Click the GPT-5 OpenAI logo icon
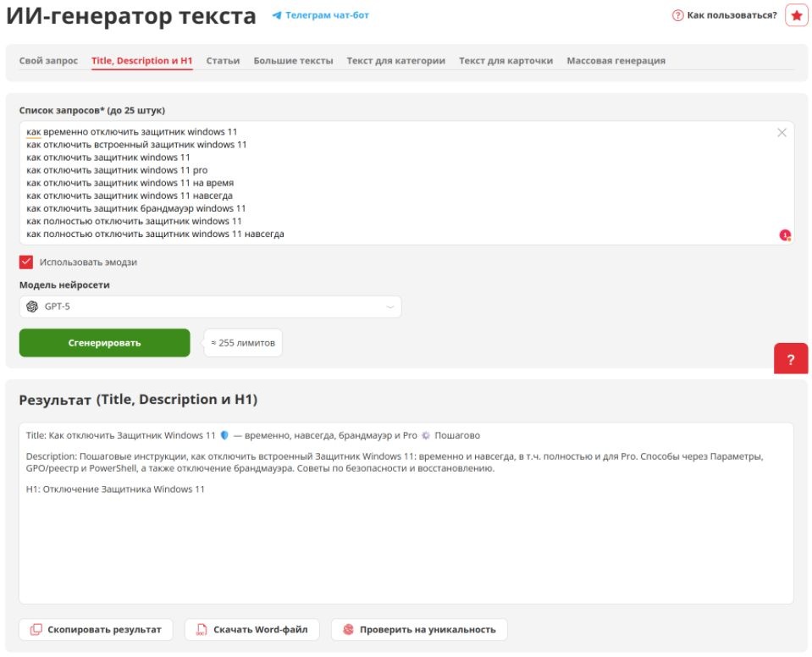This screenshot has width=812, height=657. 32,306
